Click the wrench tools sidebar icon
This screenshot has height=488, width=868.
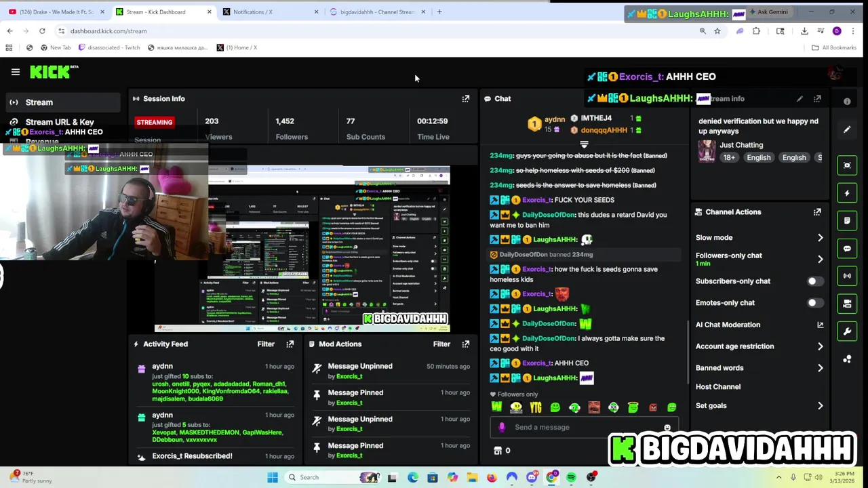click(847, 331)
